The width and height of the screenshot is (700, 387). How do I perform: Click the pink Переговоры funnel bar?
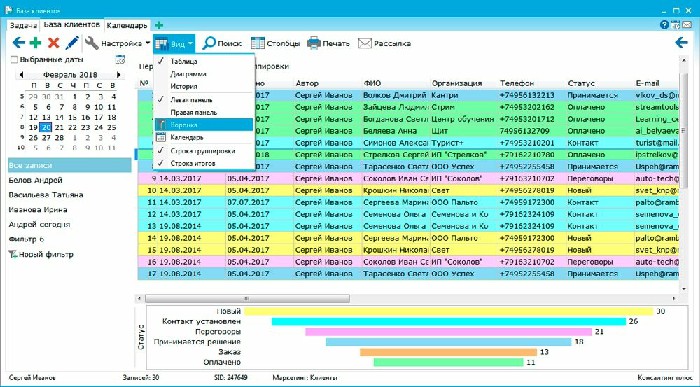[x=449, y=332]
